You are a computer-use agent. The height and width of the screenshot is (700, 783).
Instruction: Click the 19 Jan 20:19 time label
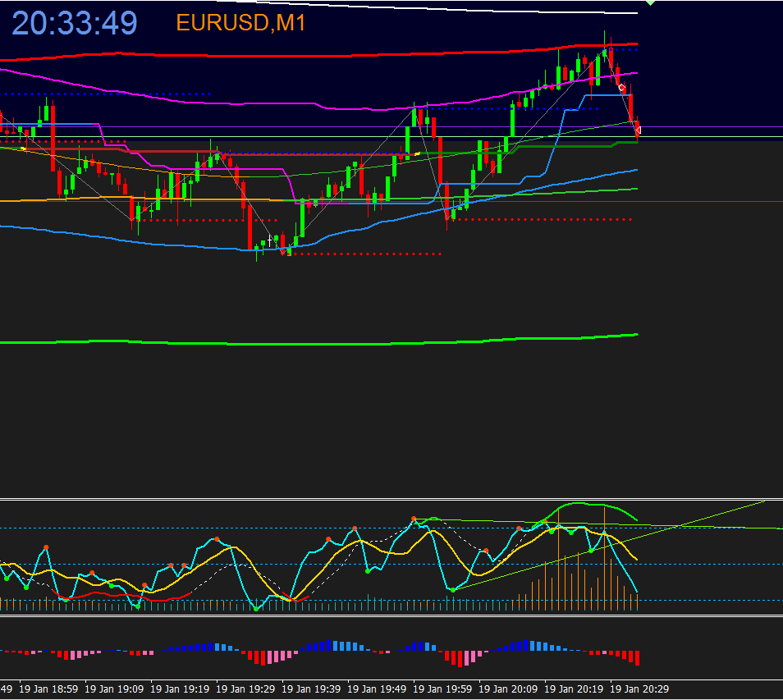coord(574,689)
